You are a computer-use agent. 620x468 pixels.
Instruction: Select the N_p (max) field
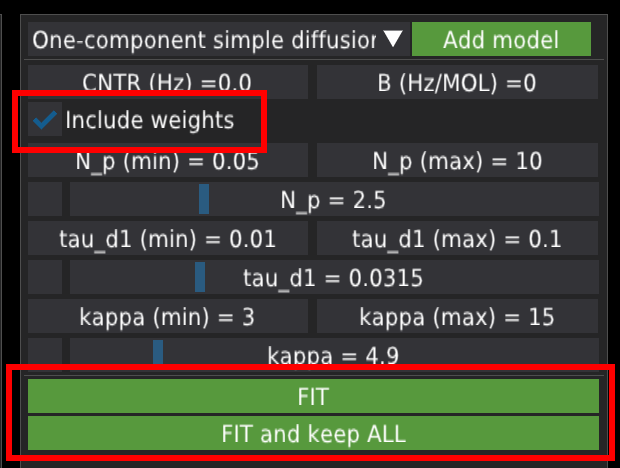(459, 161)
